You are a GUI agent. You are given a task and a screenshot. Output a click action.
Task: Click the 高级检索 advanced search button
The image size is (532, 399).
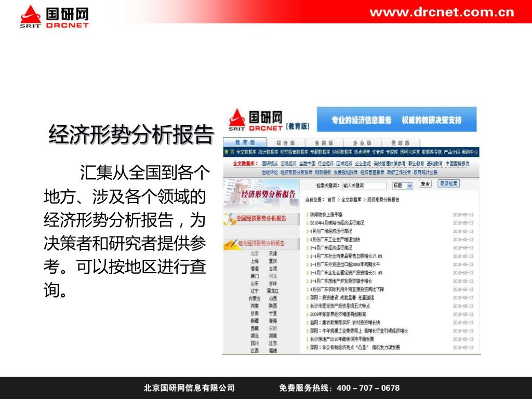coord(448,184)
